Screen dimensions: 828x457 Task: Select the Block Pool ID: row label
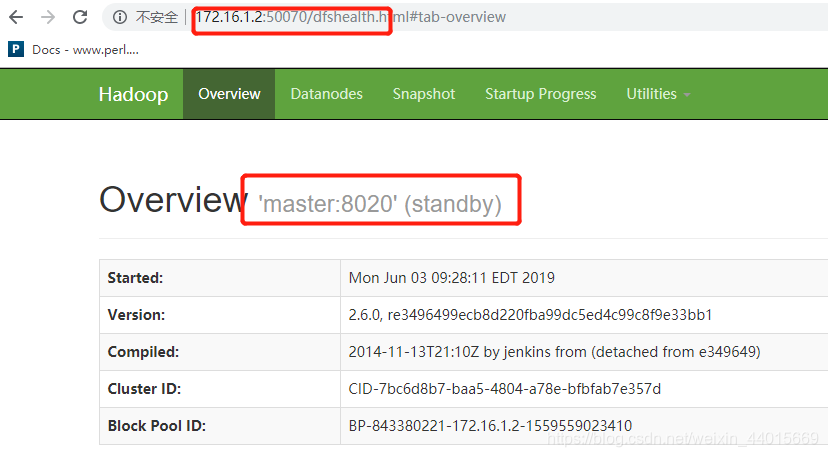[x=157, y=426]
